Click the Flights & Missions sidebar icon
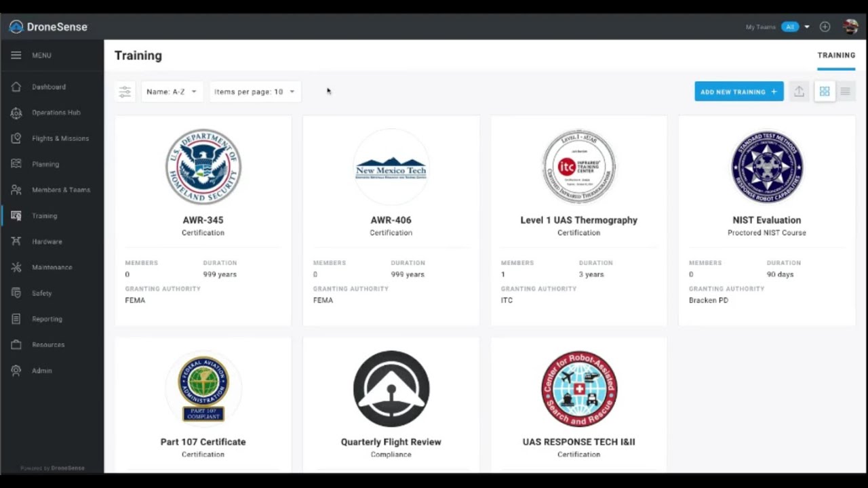This screenshot has width=868, height=488. (x=16, y=138)
